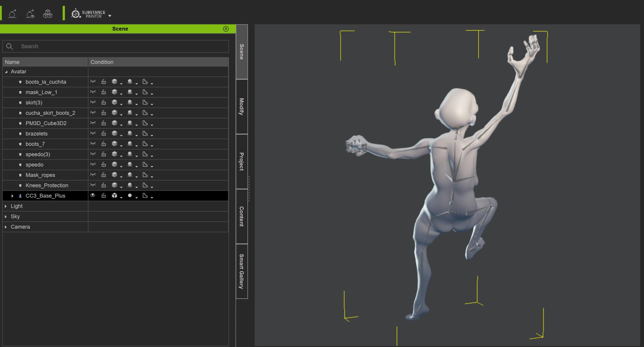Image resolution: width=644 pixels, height=347 pixels.
Task: Lock the brazelets item
Action: coord(104,133)
